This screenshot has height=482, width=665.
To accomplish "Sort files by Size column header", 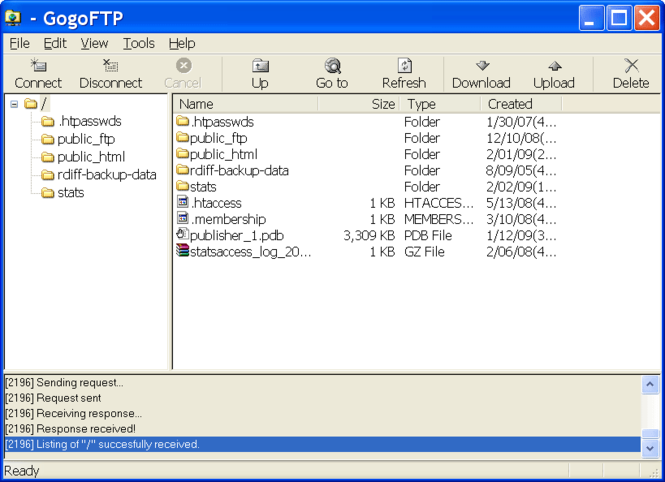I will [358, 104].
